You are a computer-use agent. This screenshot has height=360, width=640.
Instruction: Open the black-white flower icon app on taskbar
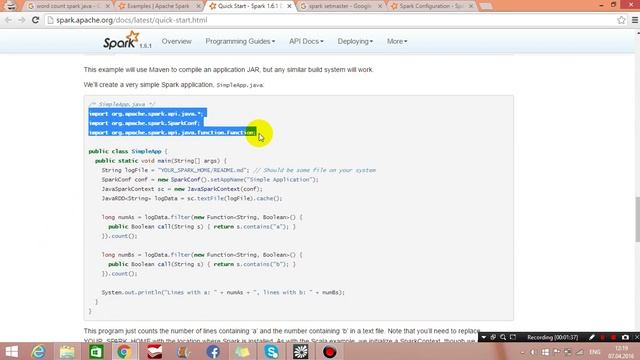click(300, 351)
